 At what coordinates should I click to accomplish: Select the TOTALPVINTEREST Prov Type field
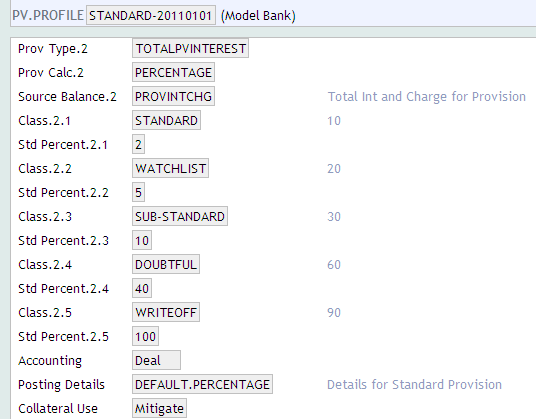click(190, 49)
